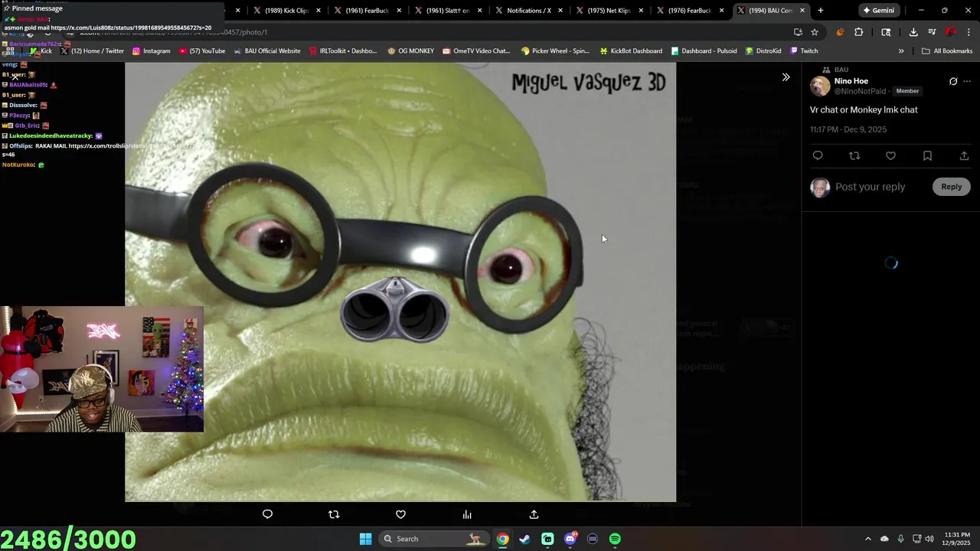
Task: Click the BAU community label above the tweet
Action: coord(841,70)
